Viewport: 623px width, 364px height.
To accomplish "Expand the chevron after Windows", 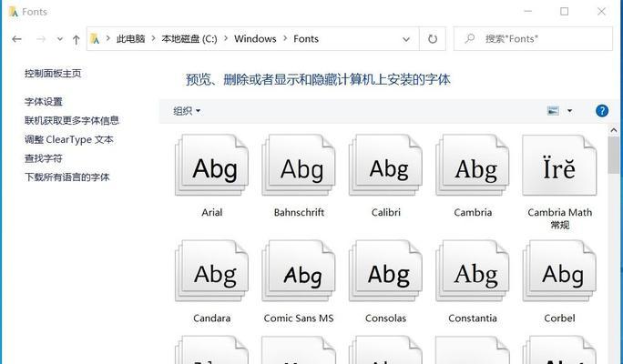I will (x=285, y=38).
